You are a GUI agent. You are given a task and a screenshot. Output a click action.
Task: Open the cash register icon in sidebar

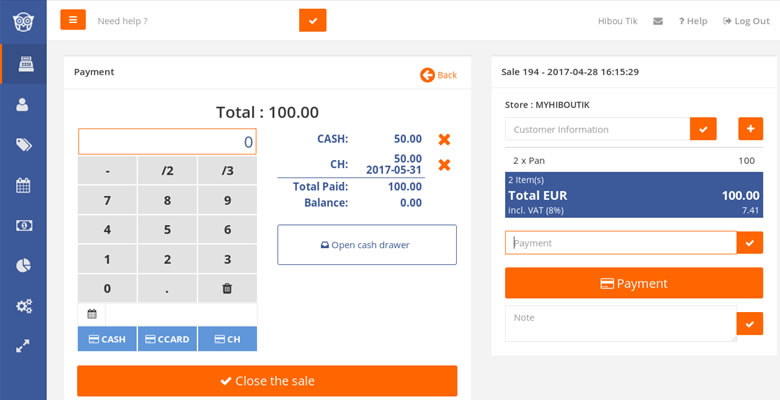tap(25, 64)
